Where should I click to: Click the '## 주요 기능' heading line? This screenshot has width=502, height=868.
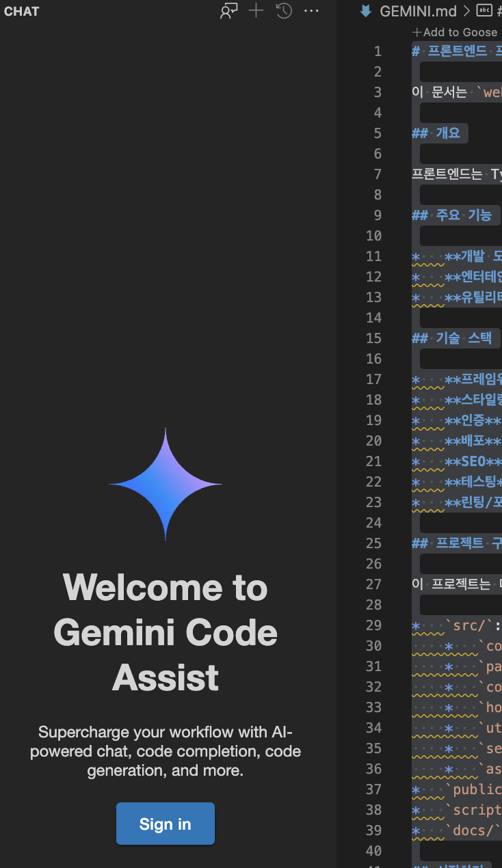tap(451, 215)
